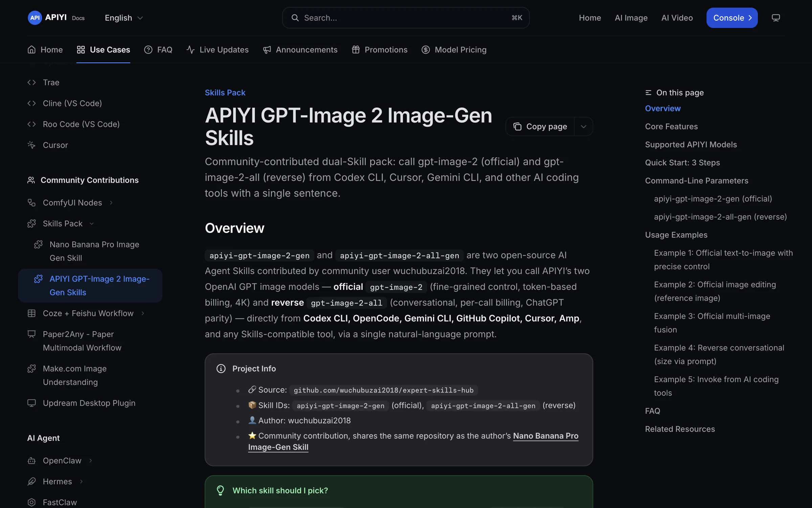Expand the OpenClaw chevron
This screenshot has width=812, height=508.
point(90,461)
